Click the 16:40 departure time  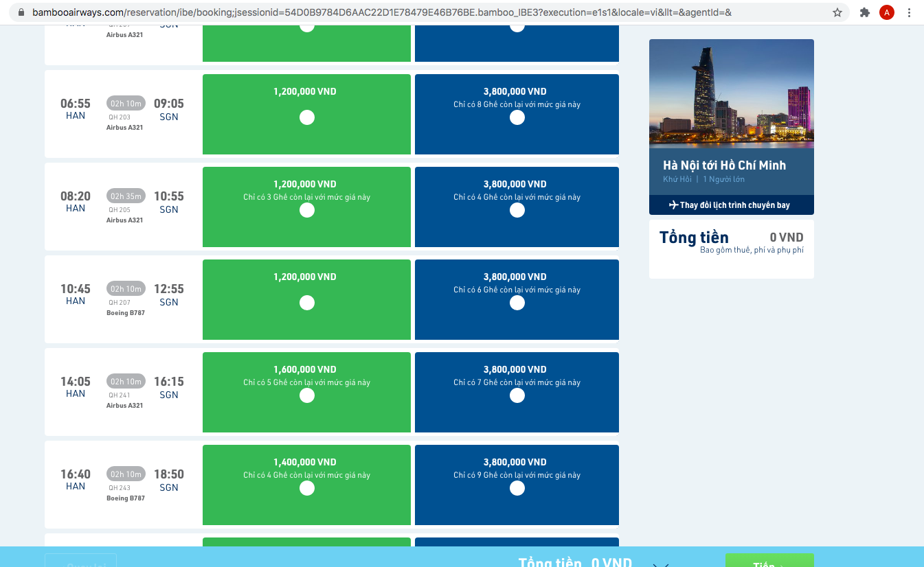click(76, 474)
